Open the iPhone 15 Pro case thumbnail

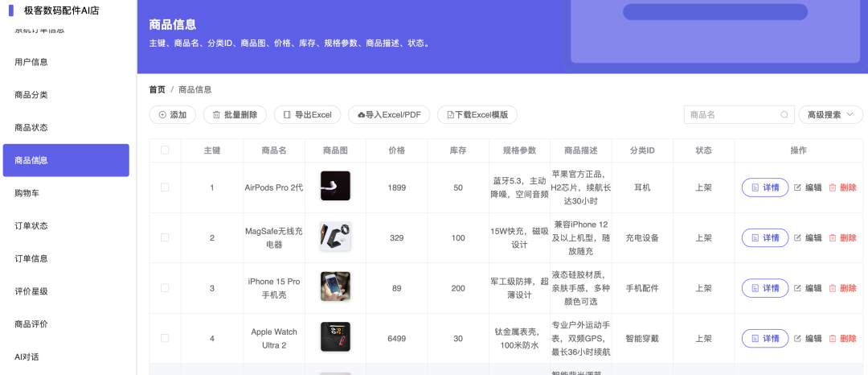(335, 286)
